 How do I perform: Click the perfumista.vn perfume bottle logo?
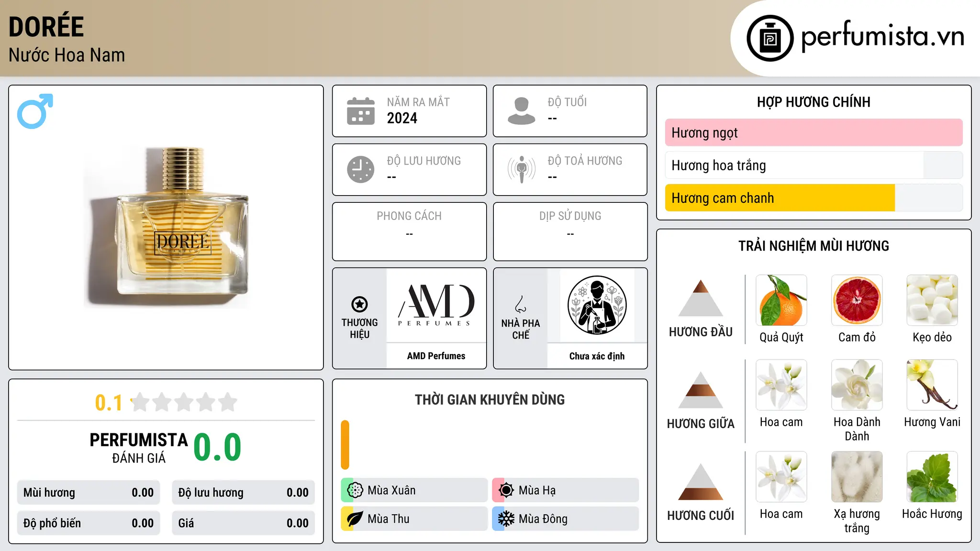click(x=770, y=38)
